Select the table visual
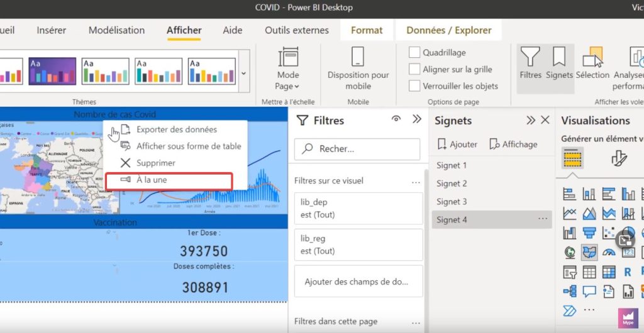Viewport: 644px width, 333px height. pyautogui.click(x=589, y=272)
